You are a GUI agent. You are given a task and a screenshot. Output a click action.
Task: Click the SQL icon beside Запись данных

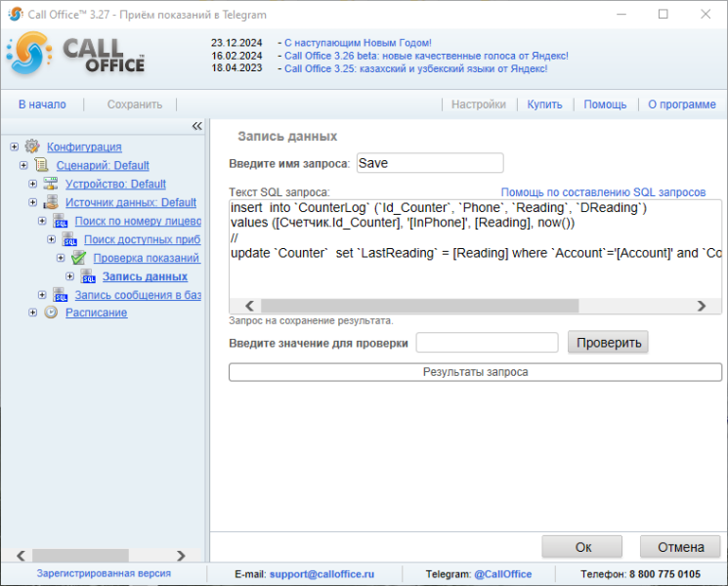click(x=88, y=276)
